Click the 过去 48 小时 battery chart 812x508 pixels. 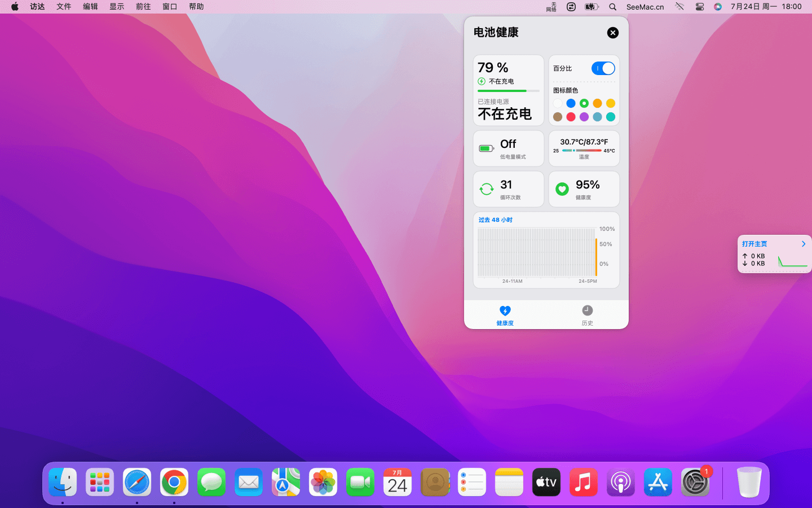click(536, 252)
